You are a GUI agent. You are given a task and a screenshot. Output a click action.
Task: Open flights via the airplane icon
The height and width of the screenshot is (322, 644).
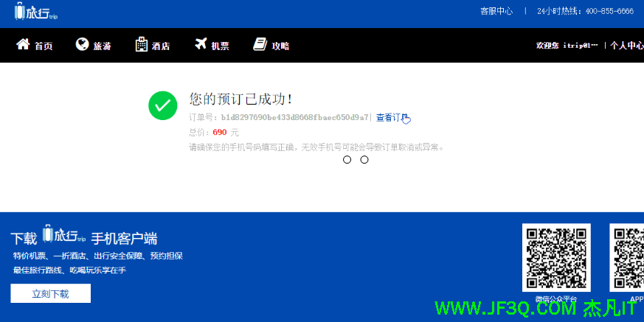(201, 45)
